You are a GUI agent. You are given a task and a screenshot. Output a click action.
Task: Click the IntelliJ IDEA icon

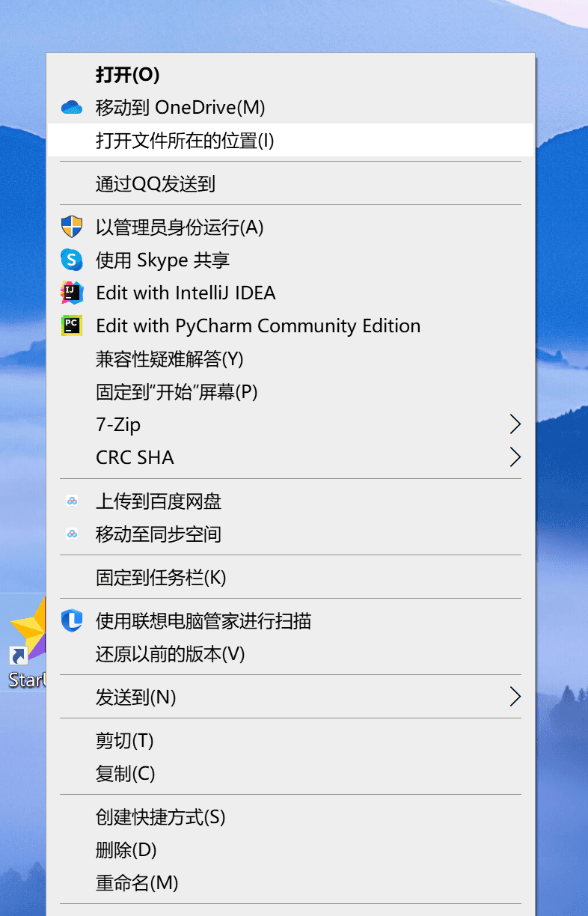72,293
